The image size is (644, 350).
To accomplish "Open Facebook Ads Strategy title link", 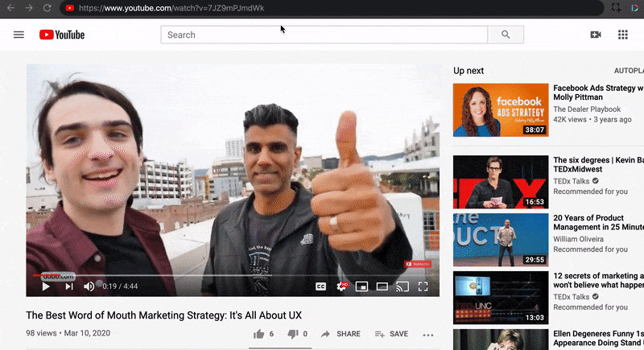I will [x=598, y=93].
